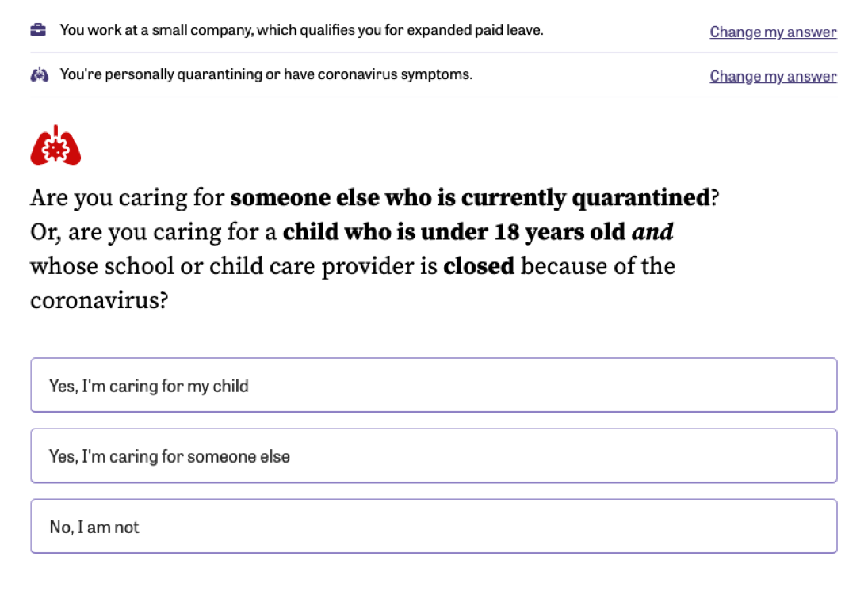This screenshot has width=868, height=602.
Task: Click the quarantining or symptoms summary row
Action: click(317, 74)
